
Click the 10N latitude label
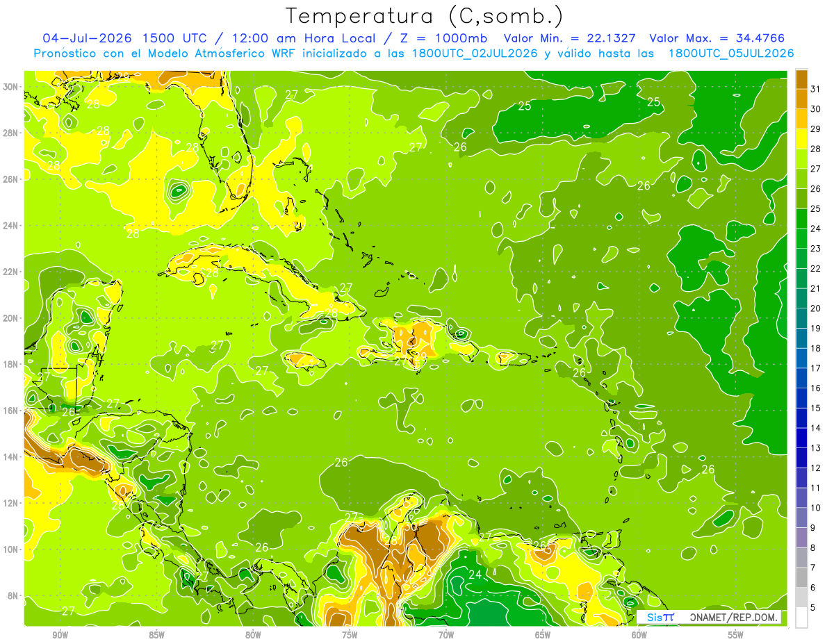10,549
